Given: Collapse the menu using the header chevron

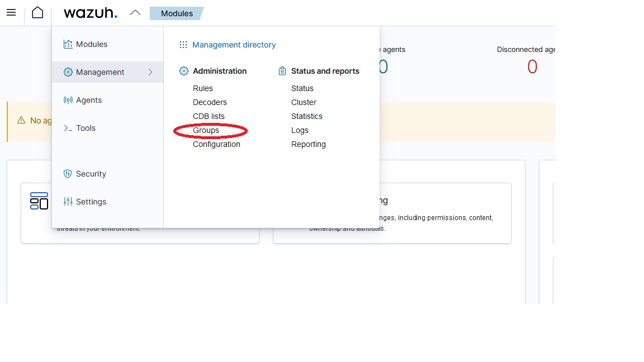Looking at the screenshot, I should (135, 11).
